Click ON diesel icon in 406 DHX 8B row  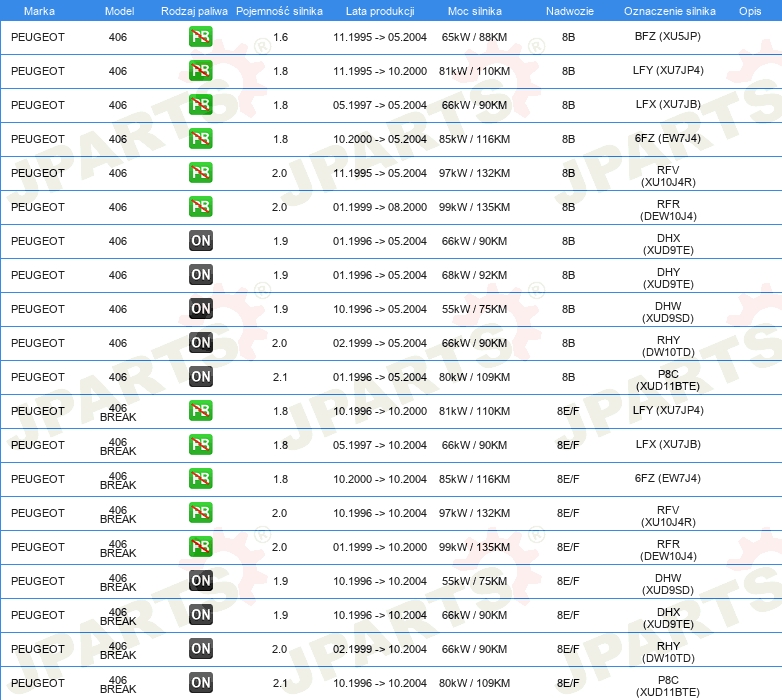click(x=200, y=241)
